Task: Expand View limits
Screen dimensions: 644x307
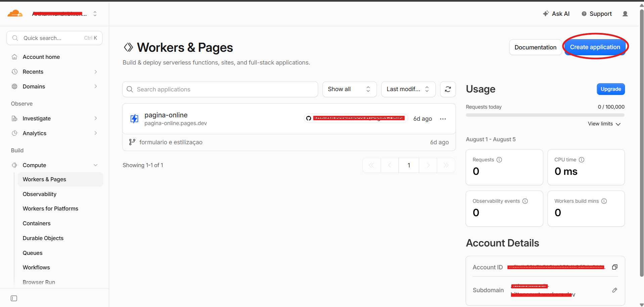Action: (604, 124)
